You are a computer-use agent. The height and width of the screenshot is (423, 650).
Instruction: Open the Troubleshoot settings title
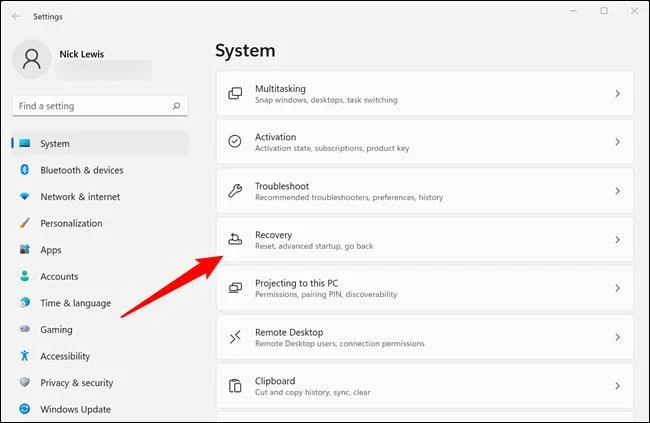(x=282, y=186)
